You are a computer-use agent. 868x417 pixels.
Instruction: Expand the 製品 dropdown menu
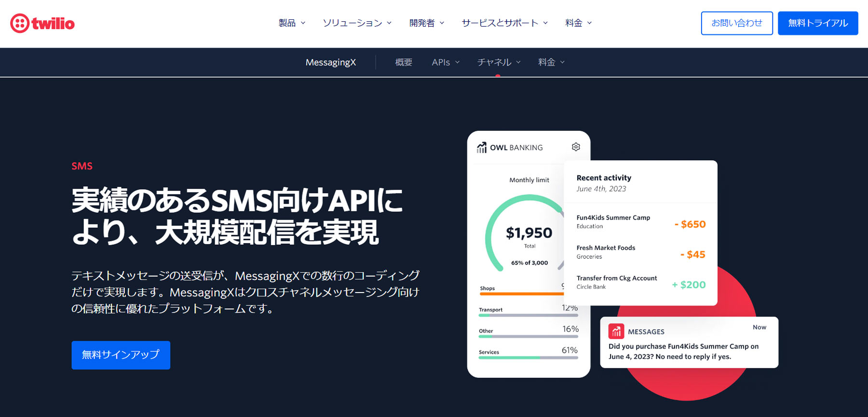click(x=292, y=23)
